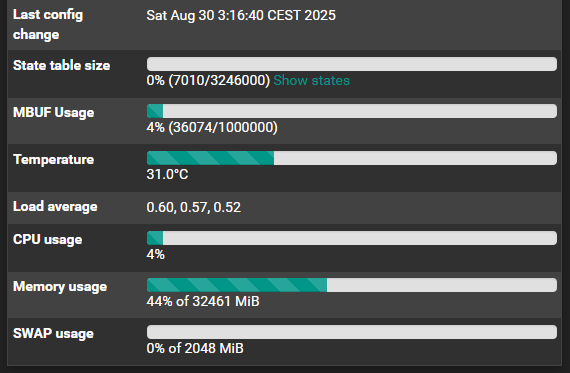Click the Memory usage label

coord(60,286)
